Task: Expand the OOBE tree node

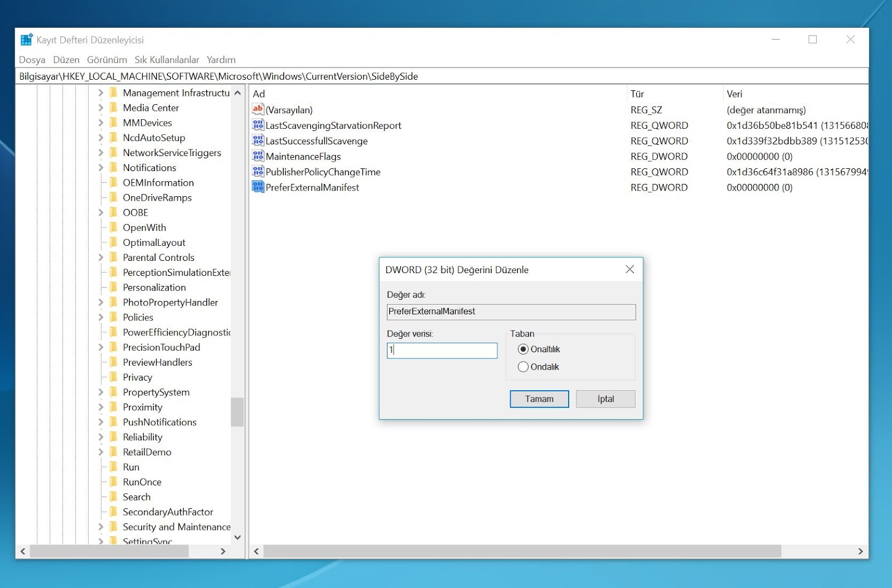Action: pos(101,212)
